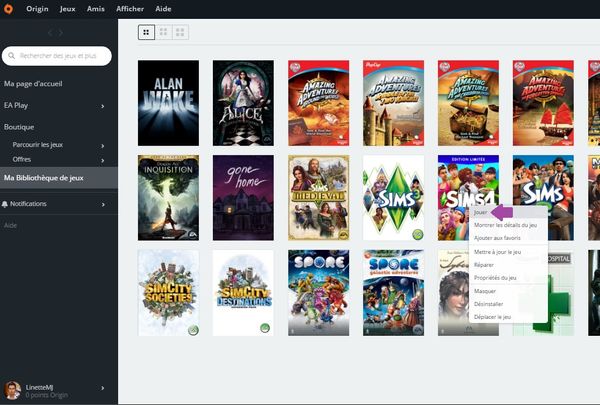600x405 pixels.
Task: Expand the Notifications chevron
Action: pyautogui.click(x=103, y=205)
